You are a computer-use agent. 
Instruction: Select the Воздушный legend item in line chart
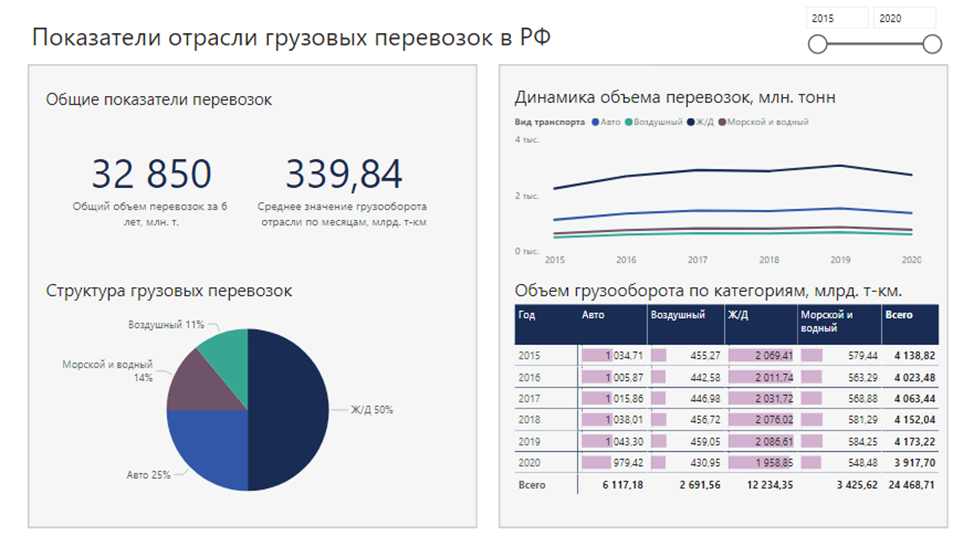[x=653, y=122]
